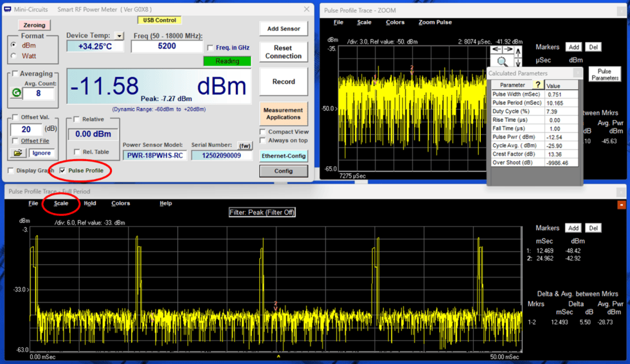Click the Add Sensor button
Image resolution: width=630 pixels, height=364 pixels.
click(x=283, y=28)
